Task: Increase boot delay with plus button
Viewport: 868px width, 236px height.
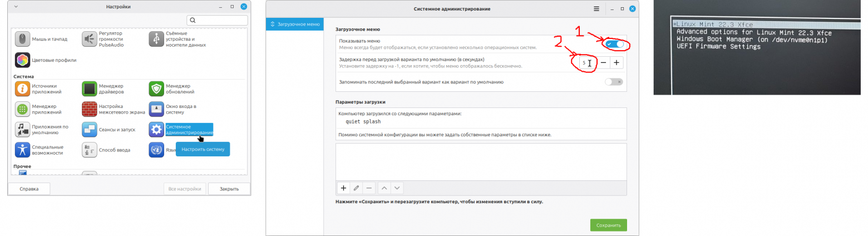Action: pyautogui.click(x=617, y=63)
